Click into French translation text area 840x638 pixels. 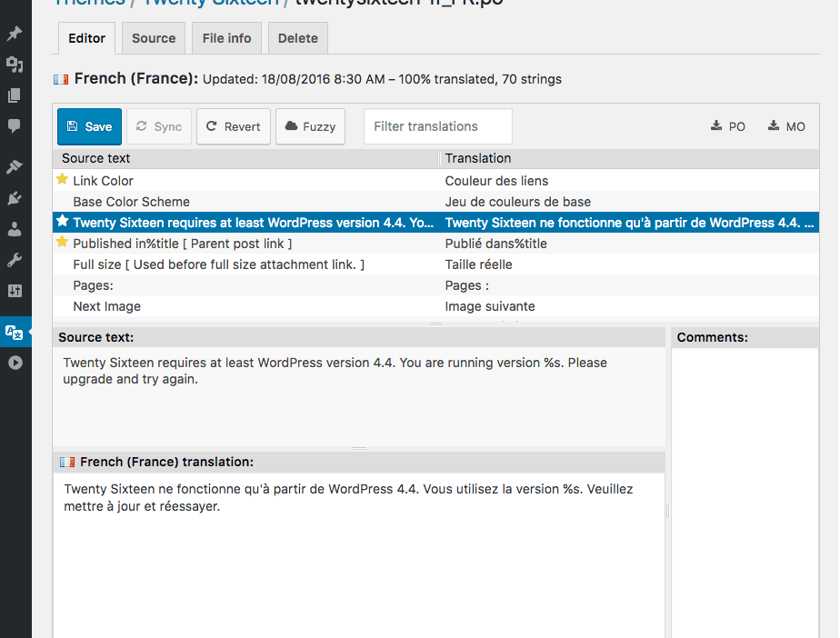359,554
